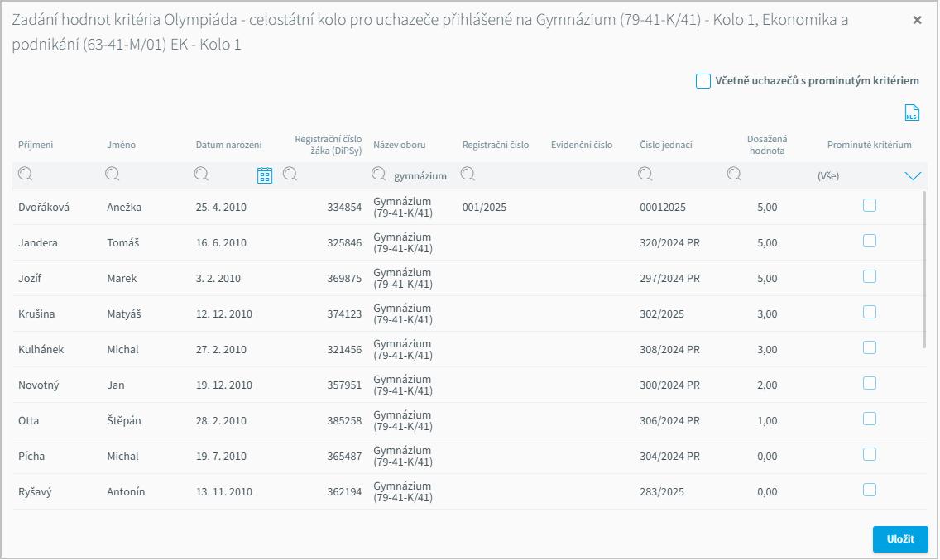Click search icon in Název oboru filter
The height and width of the screenshot is (560, 940).
379,174
